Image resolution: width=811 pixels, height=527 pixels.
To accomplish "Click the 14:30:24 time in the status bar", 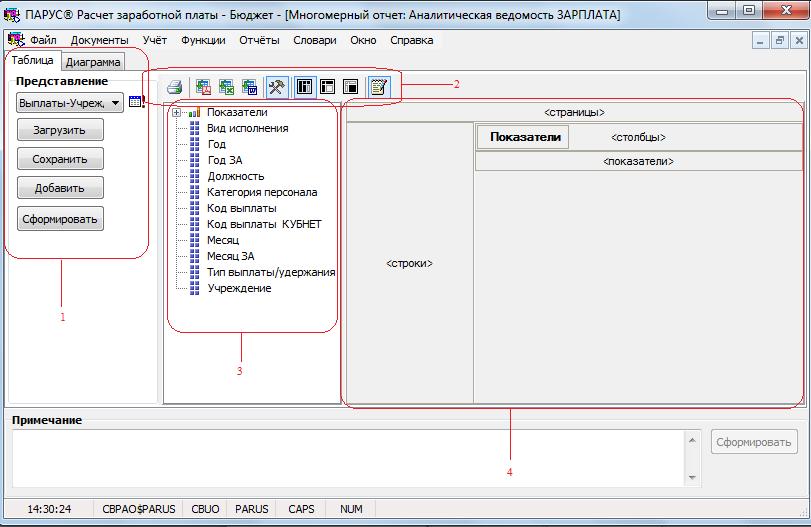I will (49, 509).
